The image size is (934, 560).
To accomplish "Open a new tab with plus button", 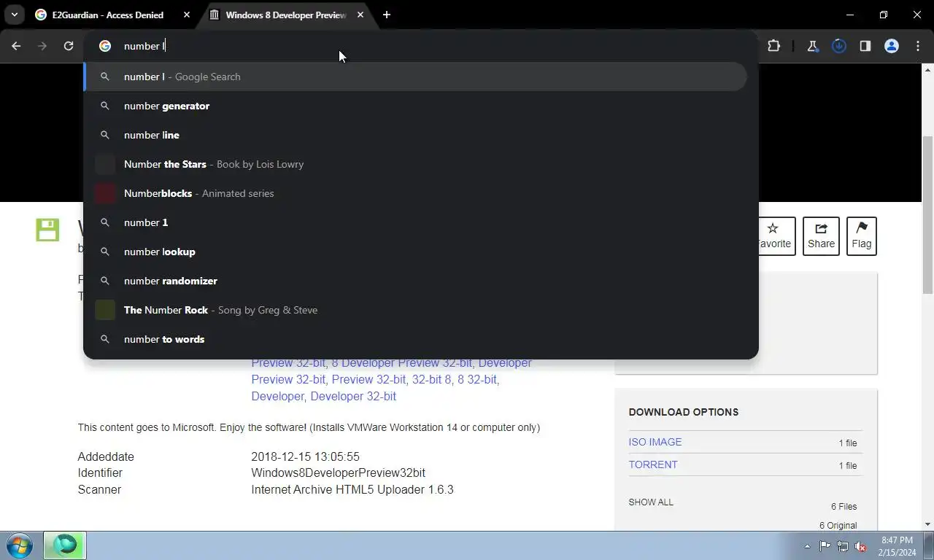I will pyautogui.click(x=387, y=15).
